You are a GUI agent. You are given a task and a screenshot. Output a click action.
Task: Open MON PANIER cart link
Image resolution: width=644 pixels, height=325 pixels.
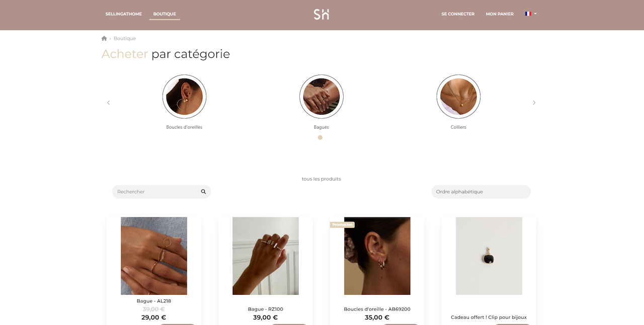click(500, 14)
